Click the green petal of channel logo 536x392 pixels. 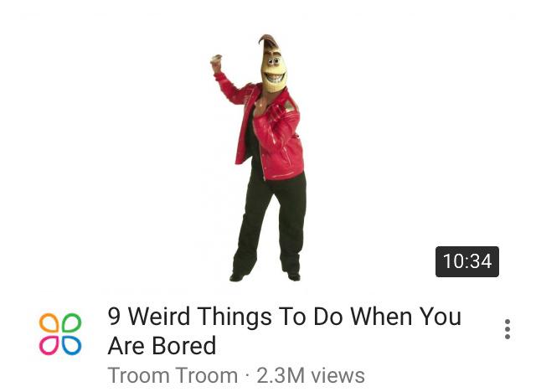tap(71, 323)
